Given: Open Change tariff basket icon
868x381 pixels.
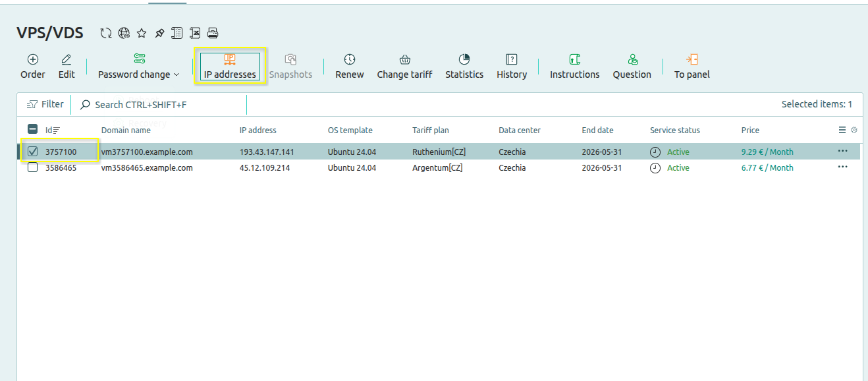Looking at the screenshot, I should [x=404, y=60].
